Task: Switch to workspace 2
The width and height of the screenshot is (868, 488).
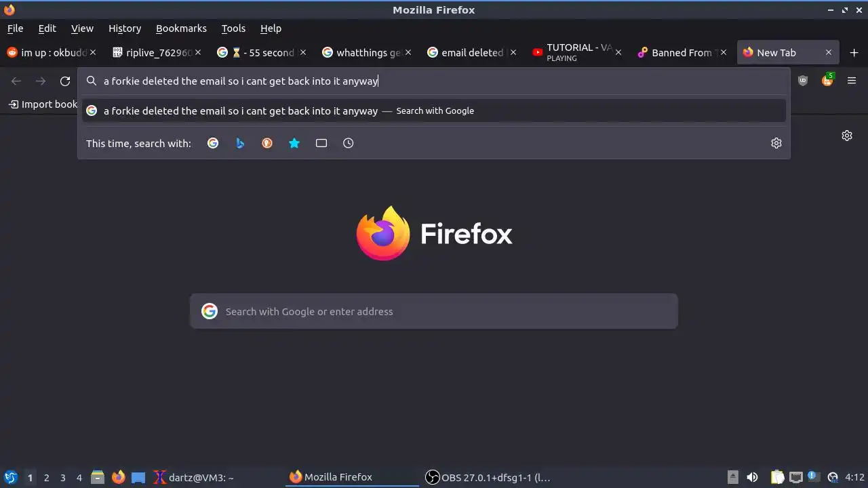Action: (46, 477)
